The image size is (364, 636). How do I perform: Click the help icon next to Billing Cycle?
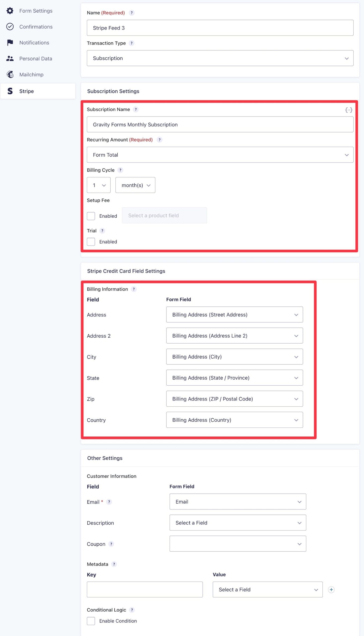coord(120,170)
